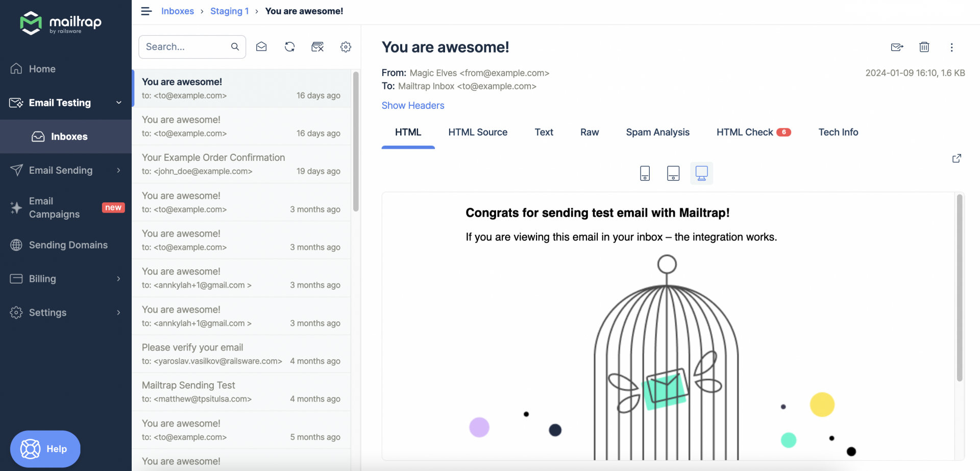Image resolution: width=980 pixels, height=471 pixels.
Task: Click the mark-all-as-read envelope icon
Action: click(261, 47)
